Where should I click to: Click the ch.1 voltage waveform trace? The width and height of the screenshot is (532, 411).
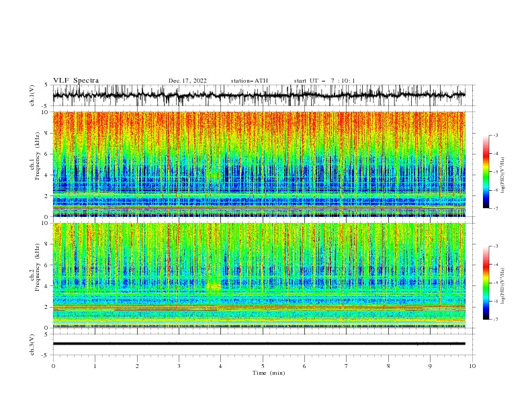259,95
